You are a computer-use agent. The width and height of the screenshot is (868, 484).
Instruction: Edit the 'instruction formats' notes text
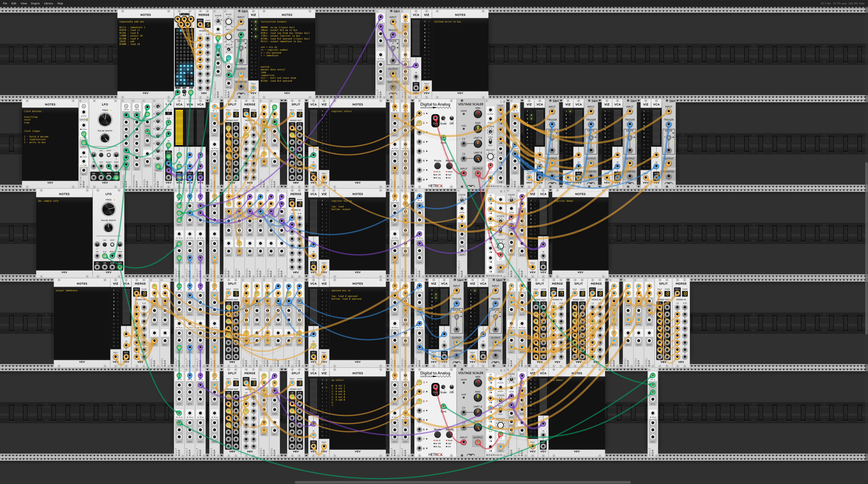(x=287, y=55)
